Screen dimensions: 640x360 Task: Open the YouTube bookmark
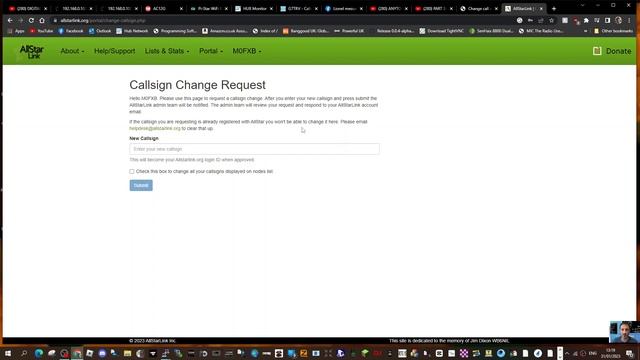point(41,31)
